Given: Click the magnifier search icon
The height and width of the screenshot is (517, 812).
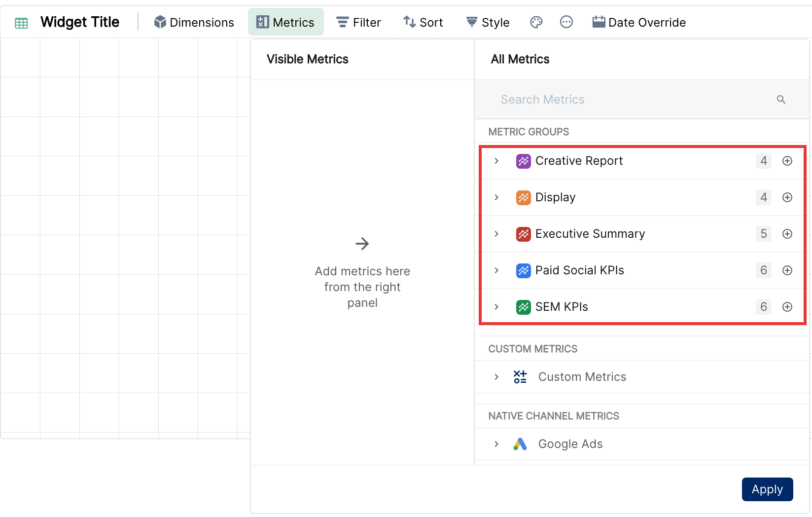Looking at the screenshot, I should tap(781, 100).
